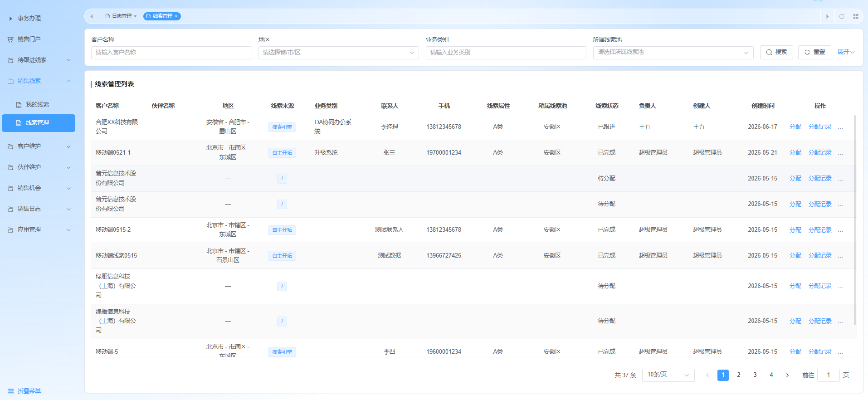Click the 线索状态 column header
Screen dimensions: 868x400
pyautogui.click(x=607, y=106)
